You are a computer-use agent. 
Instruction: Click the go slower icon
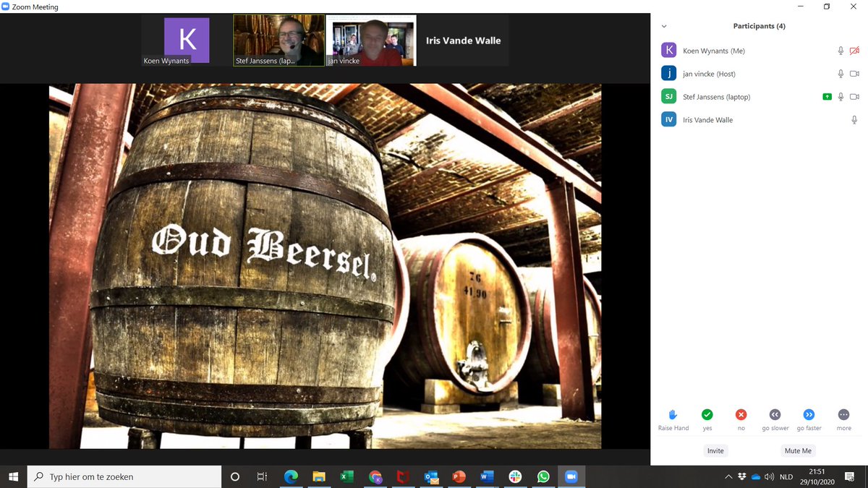[775, 414]
